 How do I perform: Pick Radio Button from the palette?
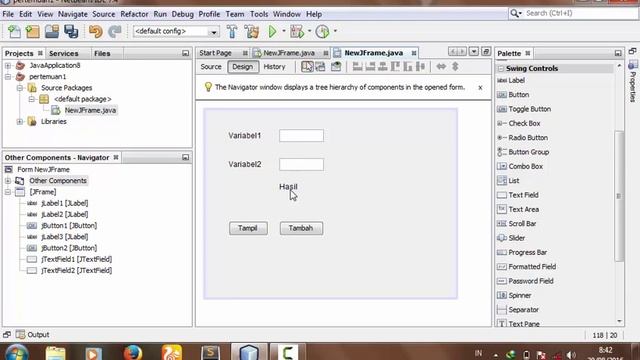tap(528, 138)
